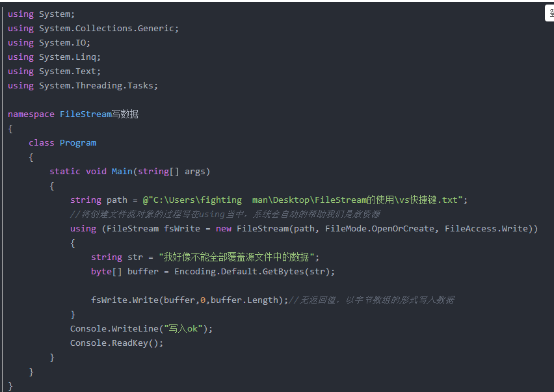Click the Chinese string assigned to str

(239, 257)
